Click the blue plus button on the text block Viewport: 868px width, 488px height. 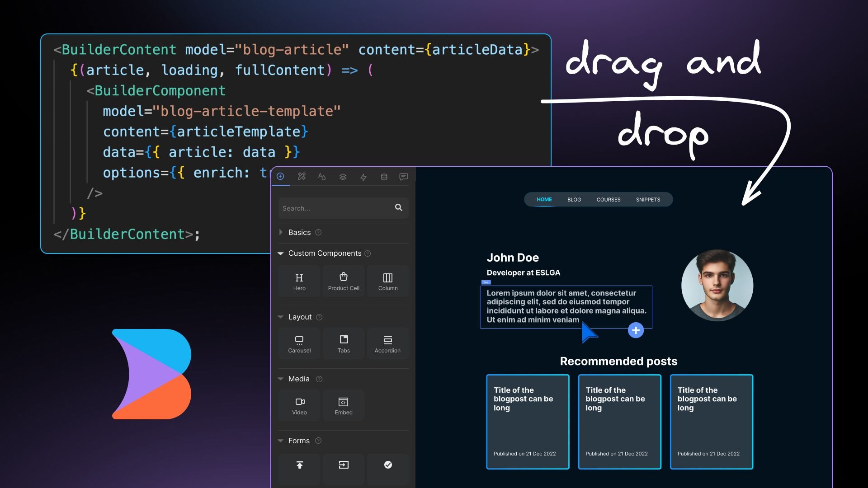point(636,330)
